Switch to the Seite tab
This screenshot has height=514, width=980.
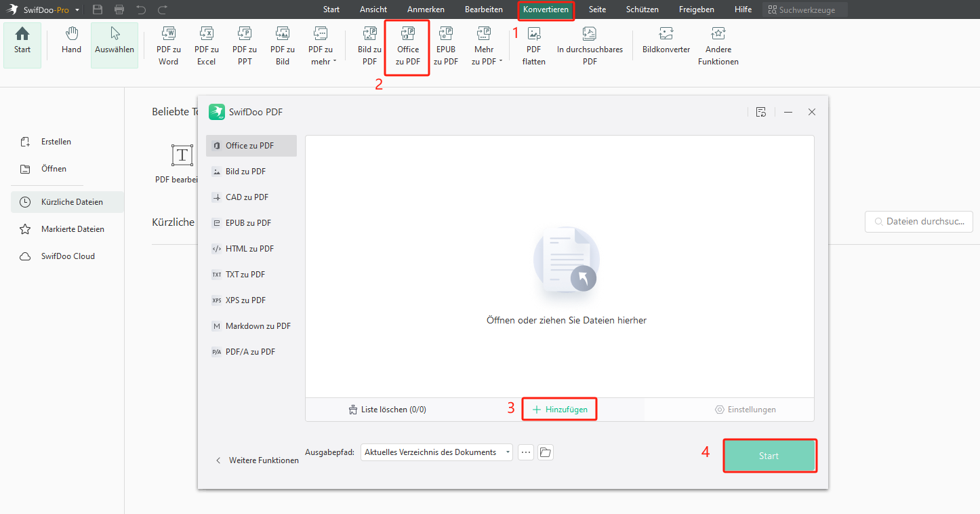point(597,9)
